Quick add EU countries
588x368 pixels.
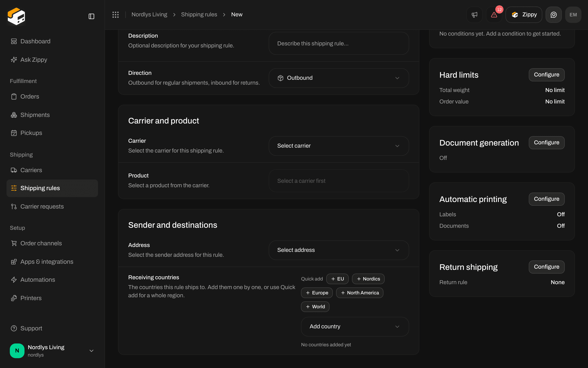click(337, 279)
